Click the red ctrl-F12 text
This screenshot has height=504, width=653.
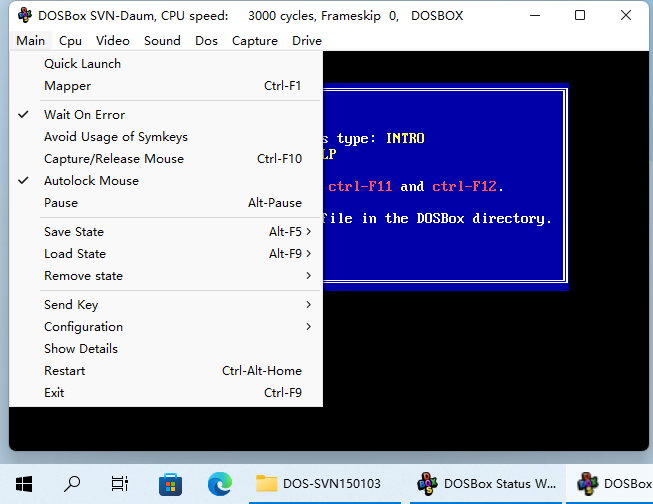(x=464, y=186)
